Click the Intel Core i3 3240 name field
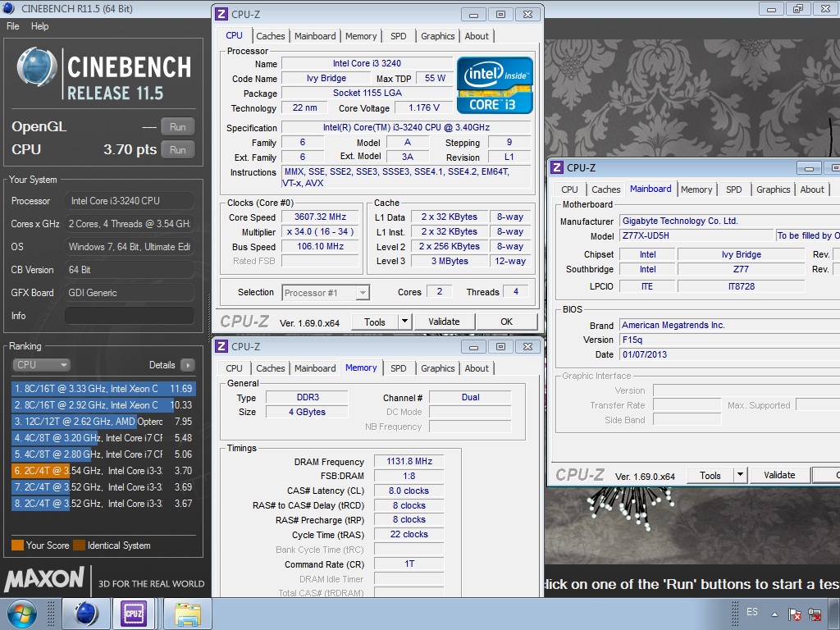The width and height of the screenshot is (840, 630). [367, 63]
